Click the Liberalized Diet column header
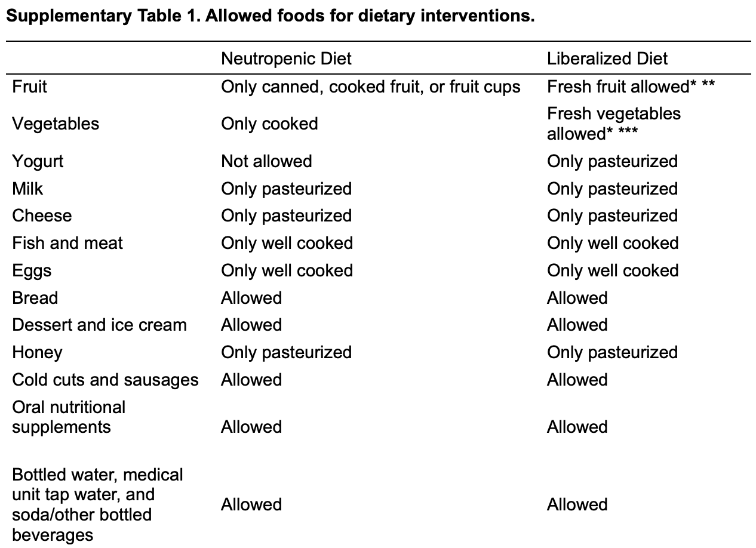The image size is (756, 548). [607, 59]
